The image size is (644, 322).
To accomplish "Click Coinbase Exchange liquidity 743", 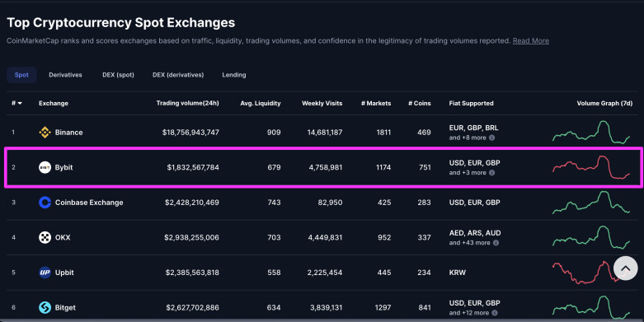I will [274, 203].
